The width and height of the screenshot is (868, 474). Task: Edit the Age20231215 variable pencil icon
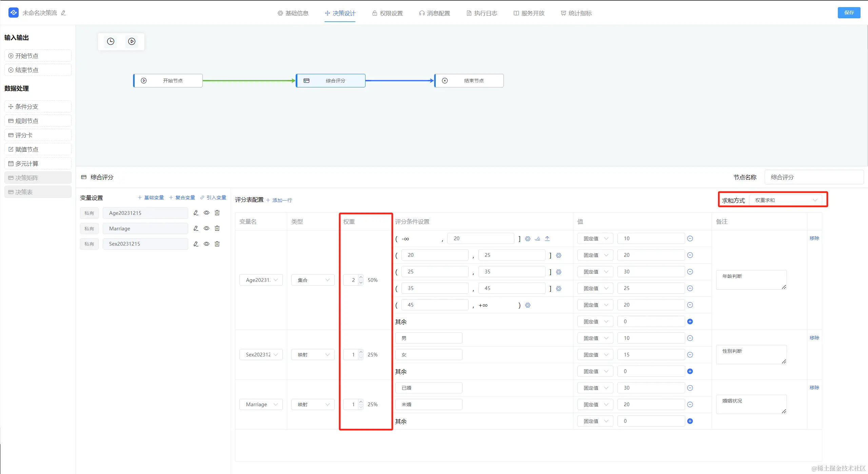(196, 213)
